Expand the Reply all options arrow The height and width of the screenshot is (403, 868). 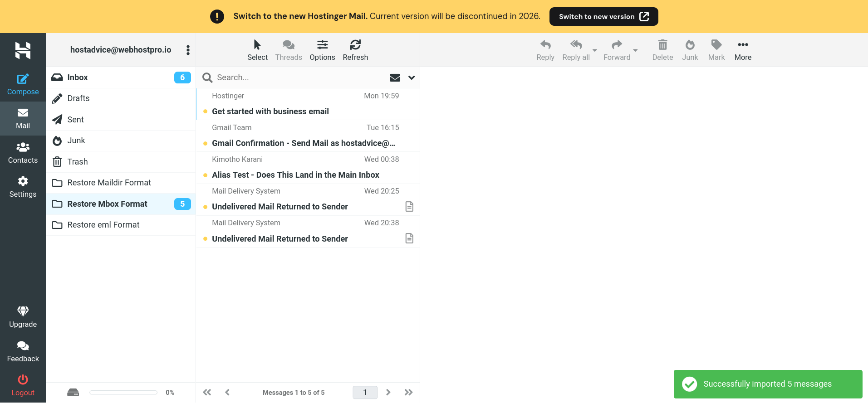tap(595, 50)
